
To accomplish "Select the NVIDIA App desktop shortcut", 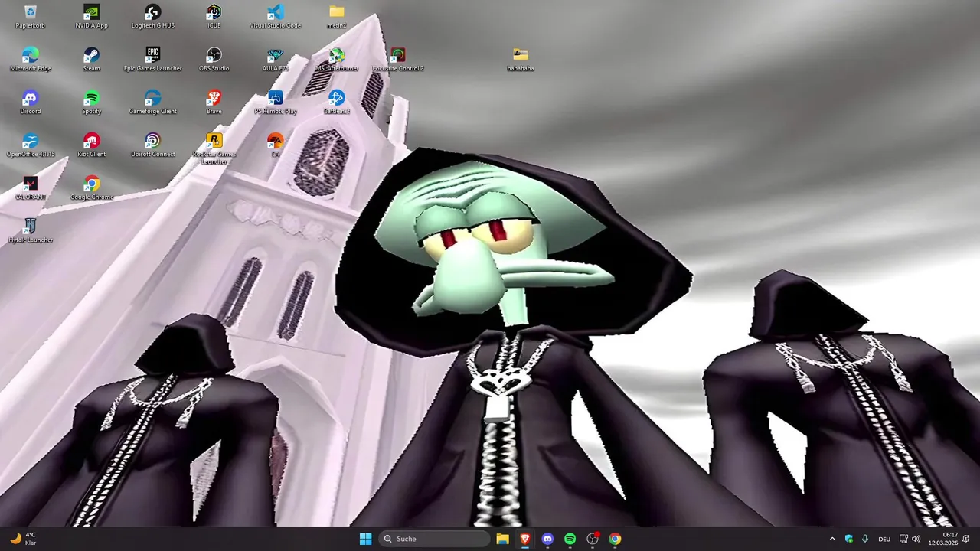I will (91, 17).
